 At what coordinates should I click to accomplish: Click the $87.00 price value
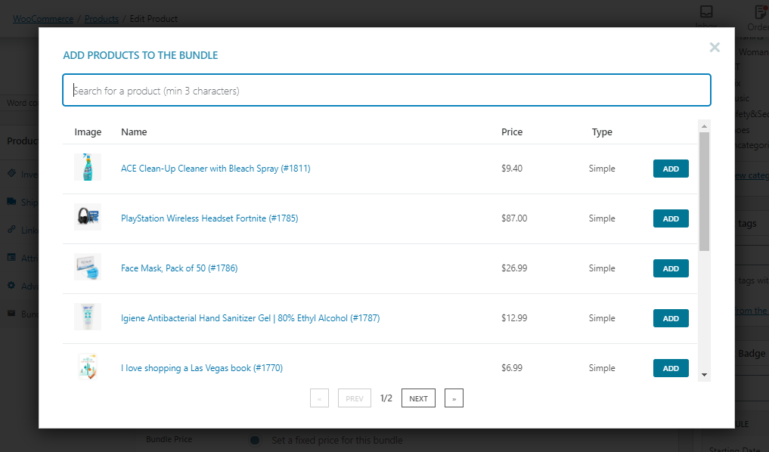(x=514, y=219)
